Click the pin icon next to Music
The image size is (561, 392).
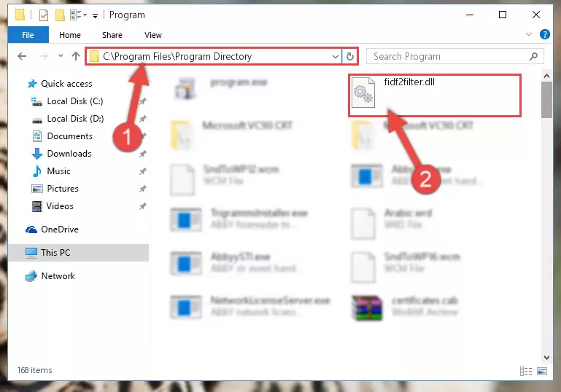pos(143,171)
